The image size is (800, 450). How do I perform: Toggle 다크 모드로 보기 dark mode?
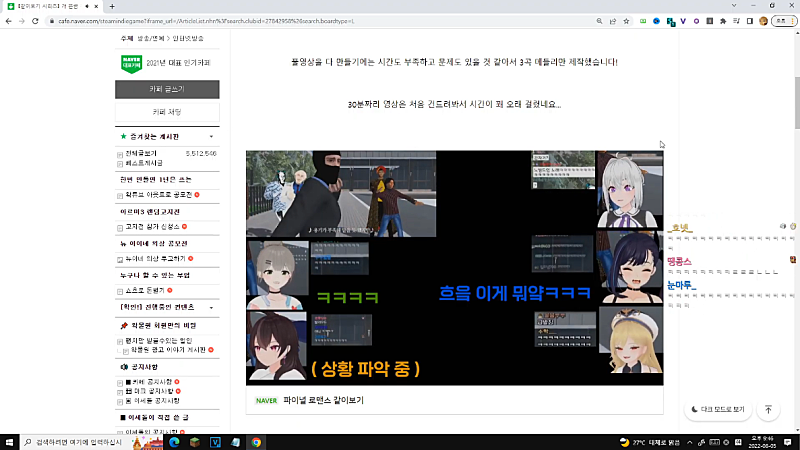tap(718, 409)
